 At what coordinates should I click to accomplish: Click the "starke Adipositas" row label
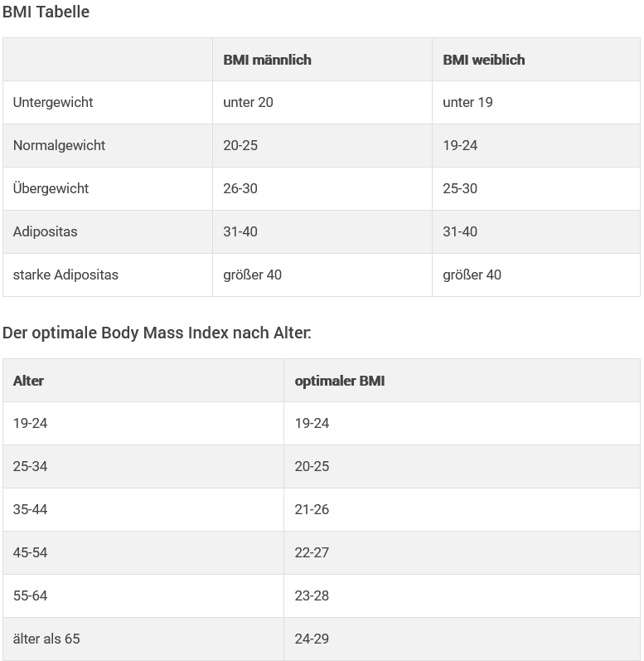pos(65,275)
